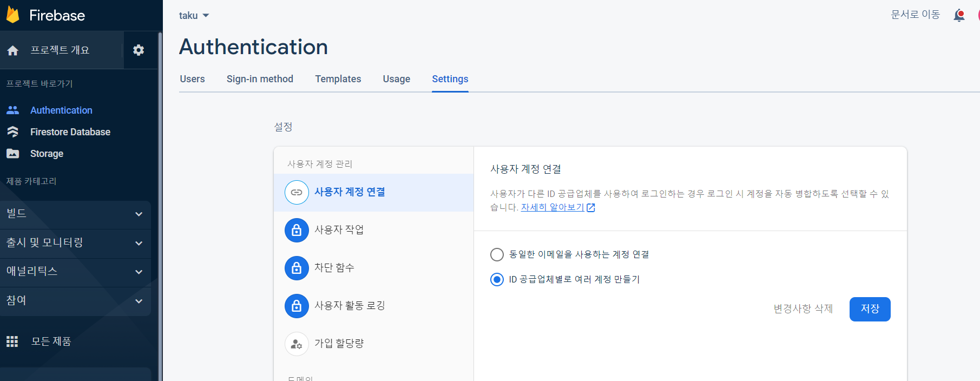
Task: Click the 사용자 계정 관리 section label
Action: click(x=320, y=164)
